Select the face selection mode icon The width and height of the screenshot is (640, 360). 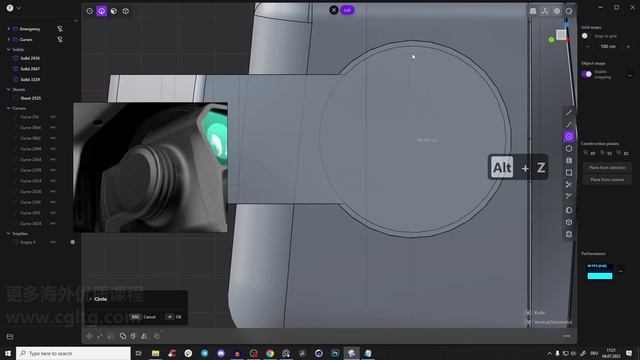[x=114, y=11]
